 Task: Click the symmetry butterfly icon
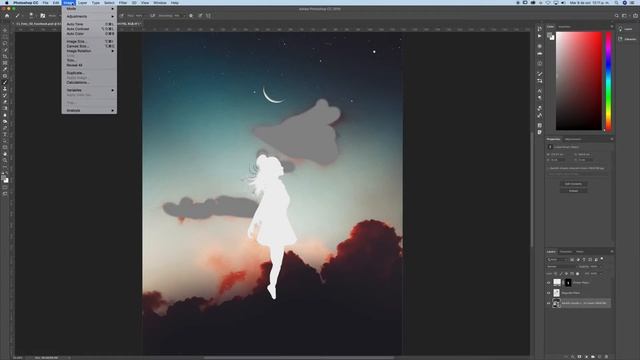pyautogui.click(x=209, y=16)
